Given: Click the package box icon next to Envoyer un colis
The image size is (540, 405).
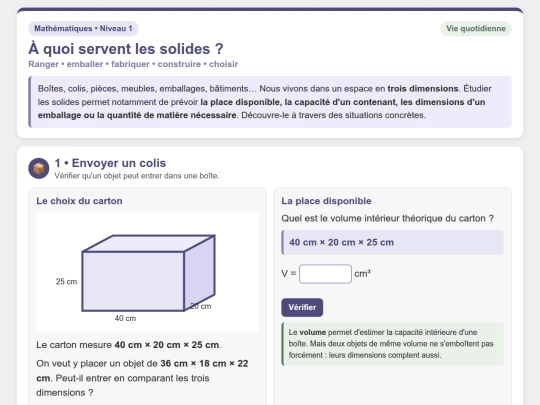Looking at the screenshot, I should (39, 168).
